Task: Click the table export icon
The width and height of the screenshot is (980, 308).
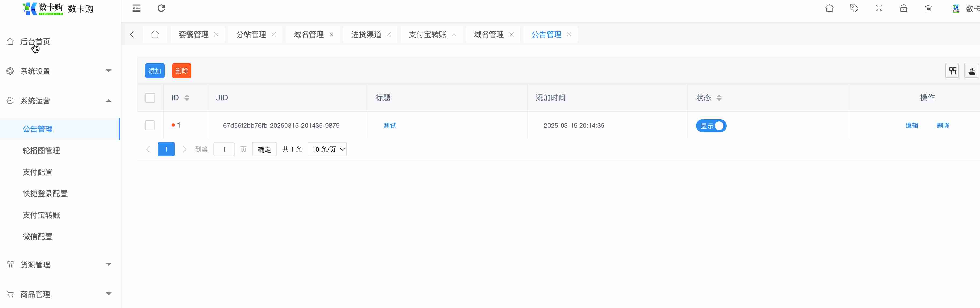Action: tap(972, 71)
